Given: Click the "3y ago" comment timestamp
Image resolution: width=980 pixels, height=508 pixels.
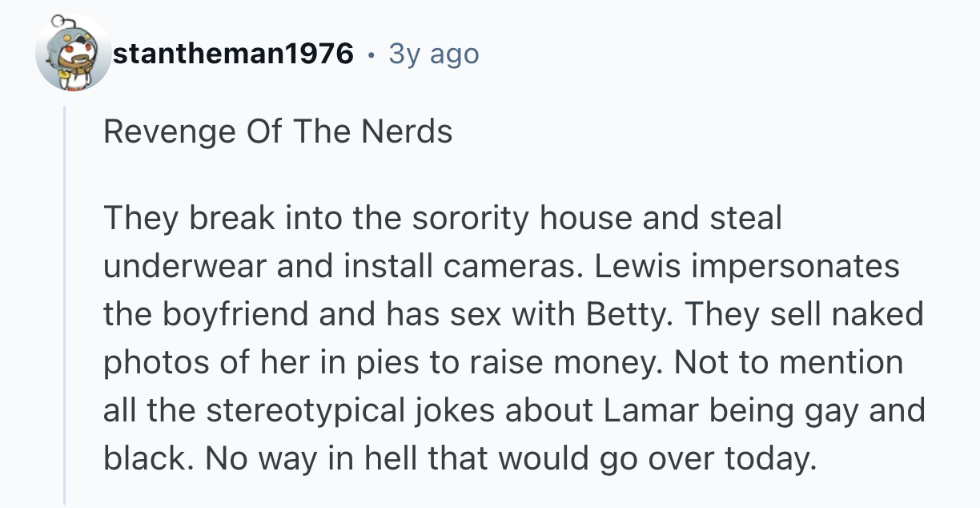Looking at the screenshot, I should tap(434, 54).
